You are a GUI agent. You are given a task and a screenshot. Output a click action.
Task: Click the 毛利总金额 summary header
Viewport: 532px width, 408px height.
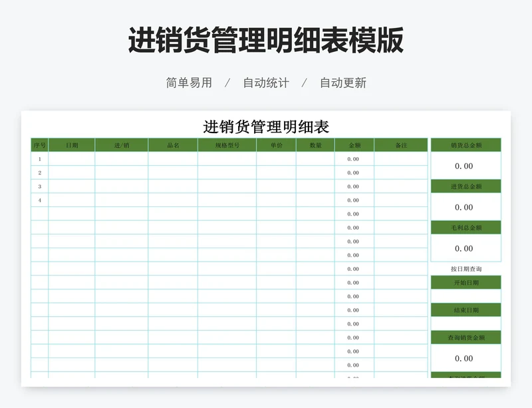[x=466, y=227]
